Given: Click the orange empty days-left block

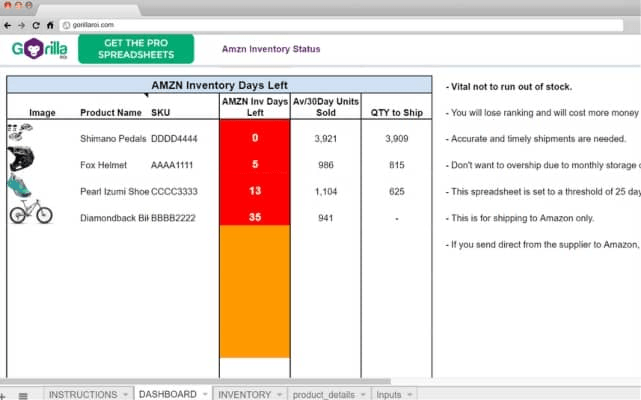Looking at the screenshot, I should tap(255, 291).
